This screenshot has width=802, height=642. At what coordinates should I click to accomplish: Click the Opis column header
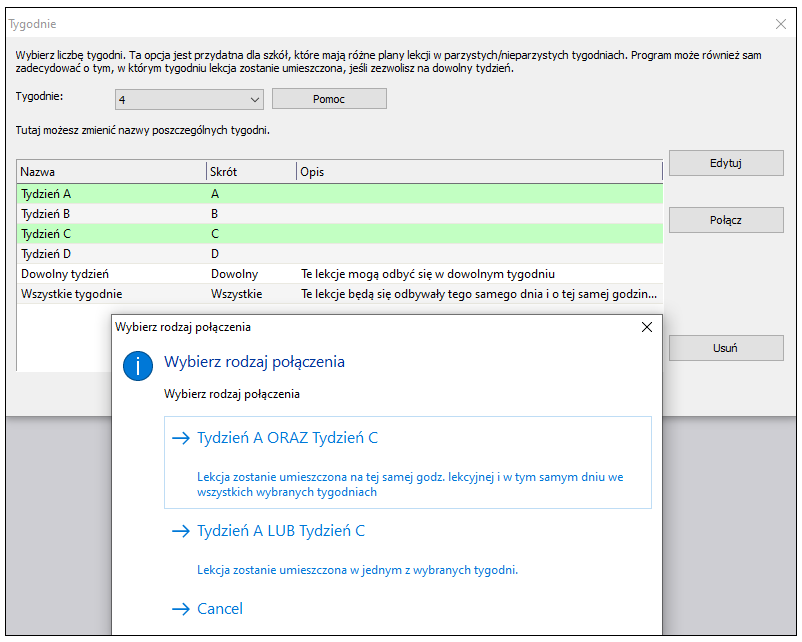(479, 172)
